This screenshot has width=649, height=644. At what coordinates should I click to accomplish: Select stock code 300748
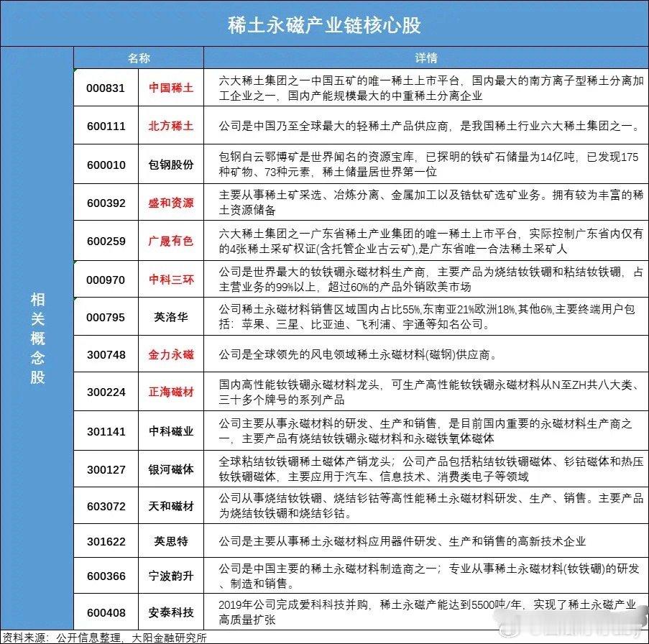pos(106,354)
